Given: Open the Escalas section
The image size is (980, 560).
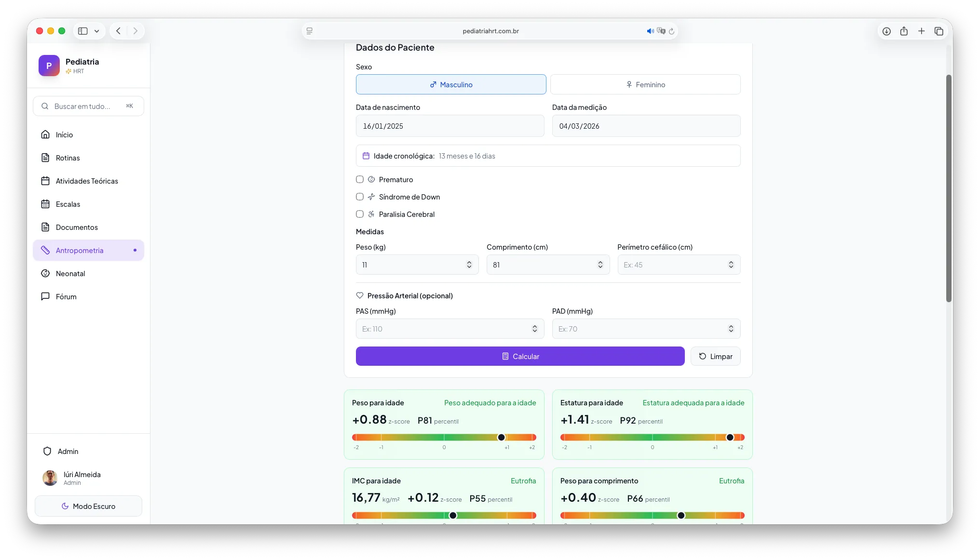Looking at the screenshot, I should 68,204.
